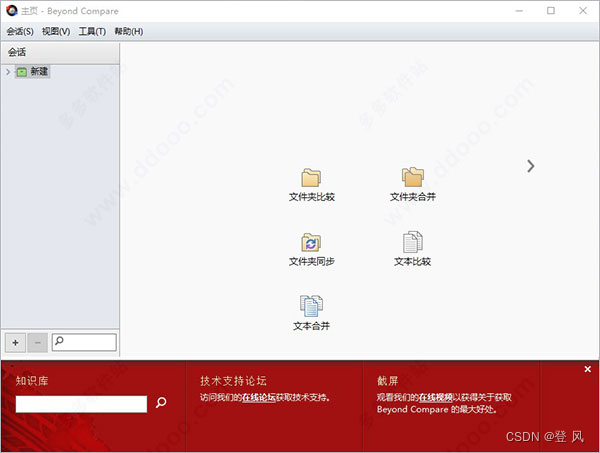Dismiss the red support banner
The width and height of the screenshot is (600, 453).
(x=588, y=369)
